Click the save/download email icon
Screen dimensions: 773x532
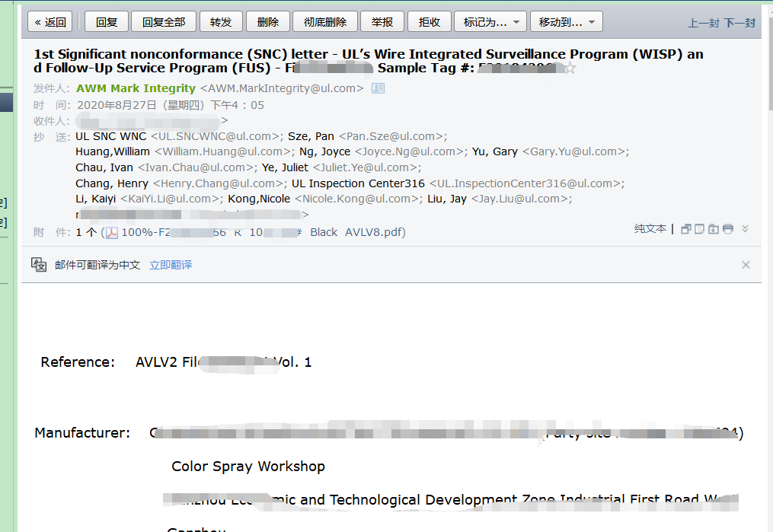tap(714, 229)
